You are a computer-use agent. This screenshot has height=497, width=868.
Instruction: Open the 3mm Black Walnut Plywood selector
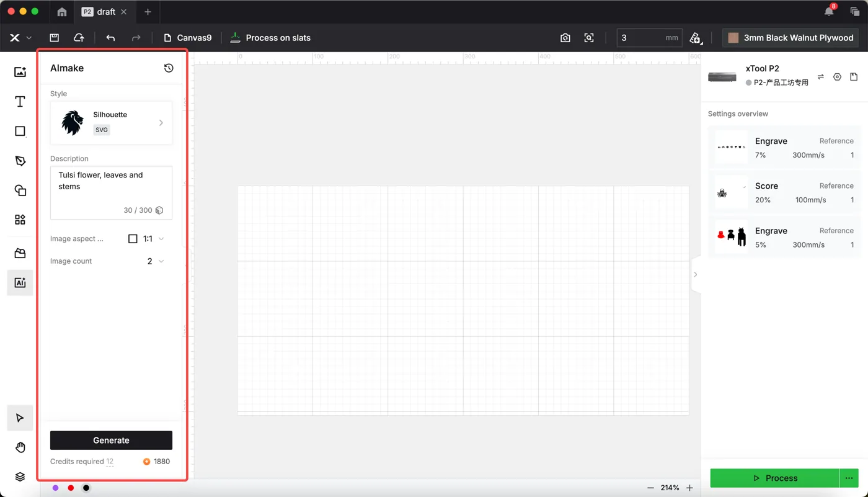[x=790, y=38]
